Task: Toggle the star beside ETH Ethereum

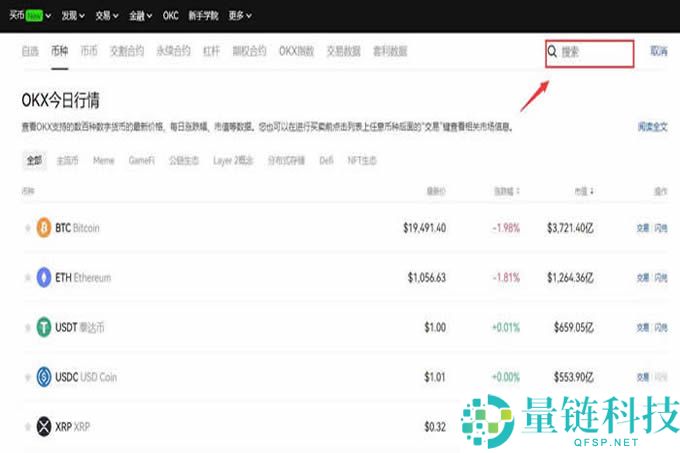Action: [x=28, y=278]
